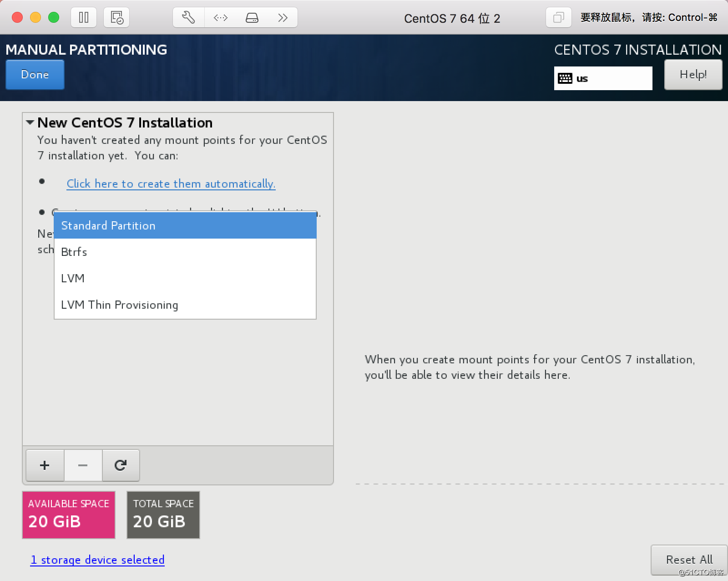The image size is (728, 581).
Task: Click link to create mount points automatically
Action: pos(171,183)
